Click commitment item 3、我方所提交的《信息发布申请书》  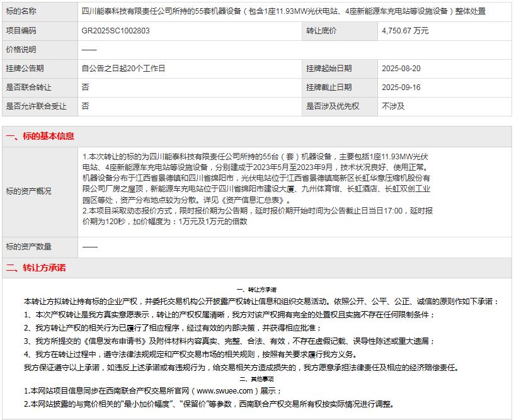pos(229,341)
